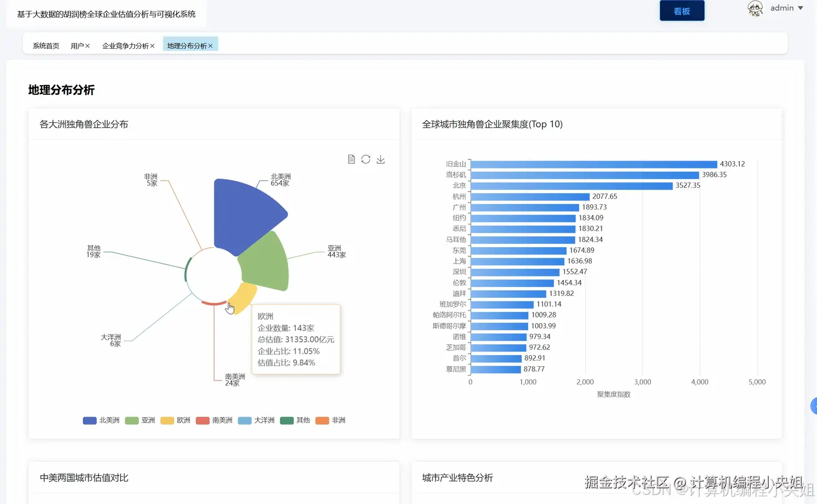Toggle 欧洲 legend swatch
The height and width of the screenshot is (504, 817).
(x=167, y=420)
